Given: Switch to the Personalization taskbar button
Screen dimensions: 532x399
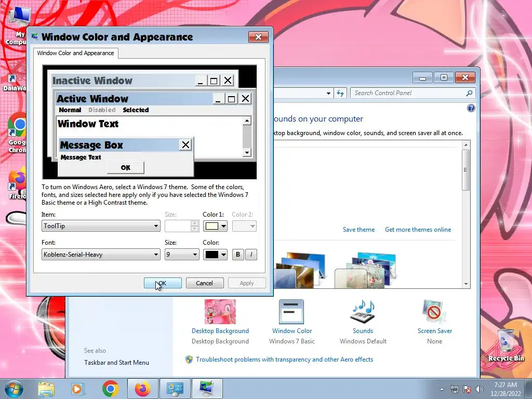Looking at the screenshot, I should click(x=207, y=389).
